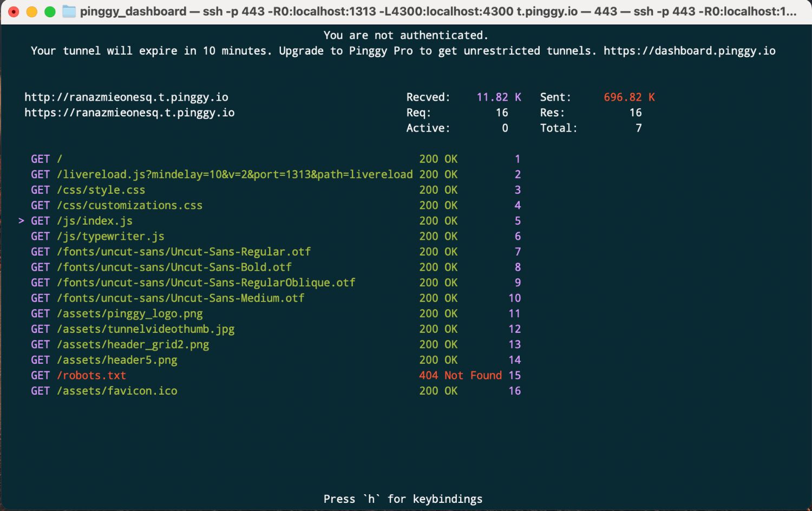Viewport: 812px width, 511px height.
Task: Open the http ranazmieonesq.t.pinggy.io tunnel URL
Action: point(126,97)
